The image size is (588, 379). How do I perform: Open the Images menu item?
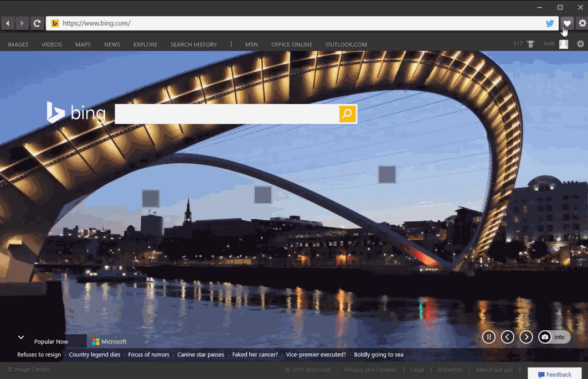(x=18, y=44)
